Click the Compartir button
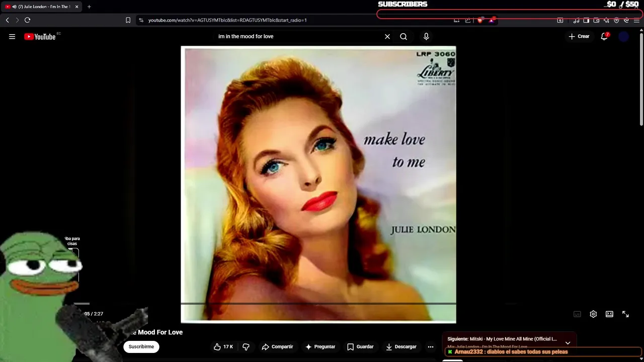This screenshot has height=362, width=644. [x=277, y=346]
